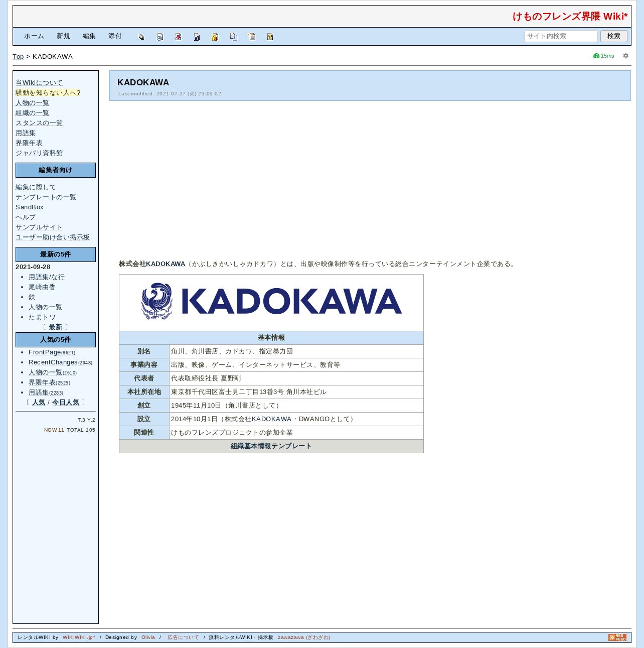Open 鉄 in the latest list
Viewport: 644px width, 648px height.
point(32,297)
